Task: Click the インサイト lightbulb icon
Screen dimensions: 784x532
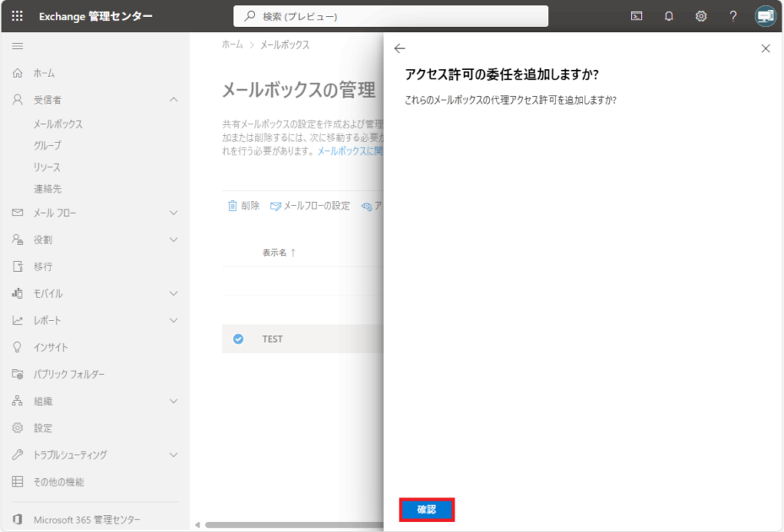Action: click(18, 347)
